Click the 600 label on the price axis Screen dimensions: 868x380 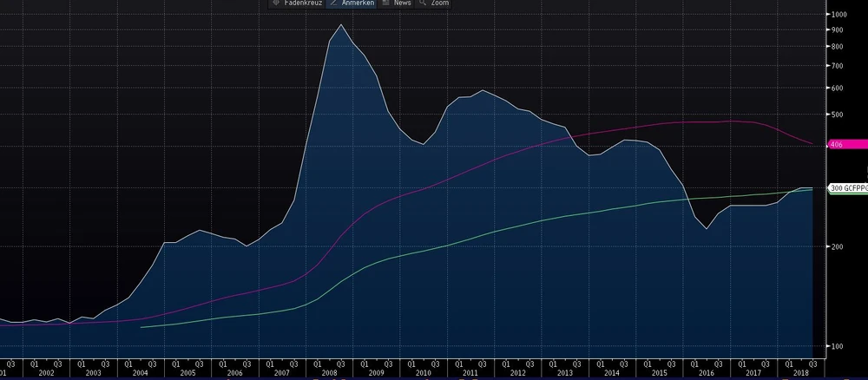[838, 88]
